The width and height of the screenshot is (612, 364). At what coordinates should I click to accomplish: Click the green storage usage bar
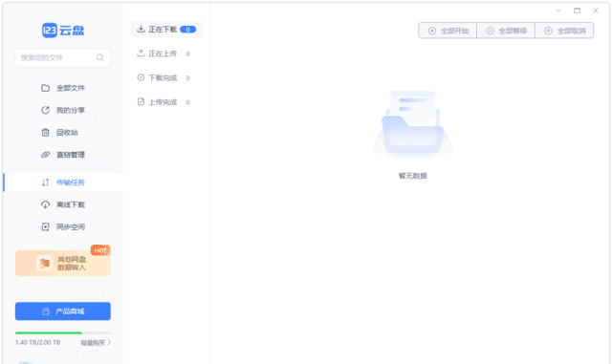click(63, 332)
